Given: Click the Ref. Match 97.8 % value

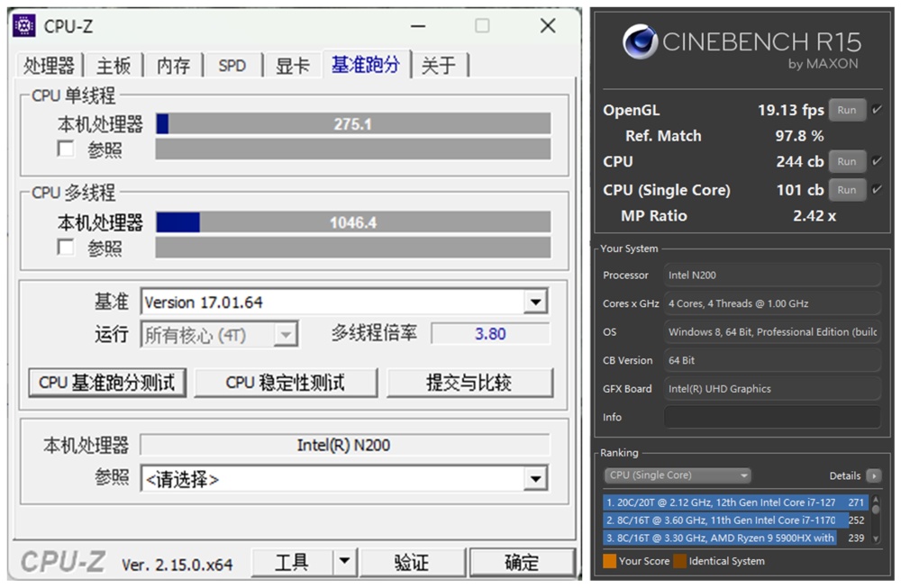Looking at the screenshot, I should (799, 136).
